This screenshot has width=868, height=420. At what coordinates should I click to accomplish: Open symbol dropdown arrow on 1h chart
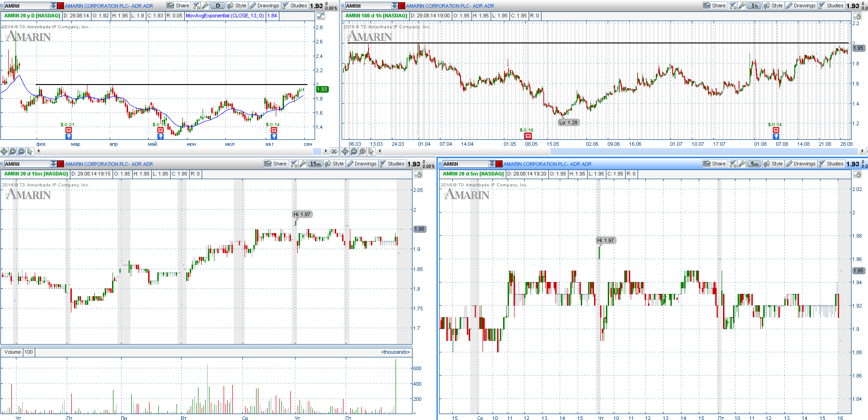click(395, 6)
